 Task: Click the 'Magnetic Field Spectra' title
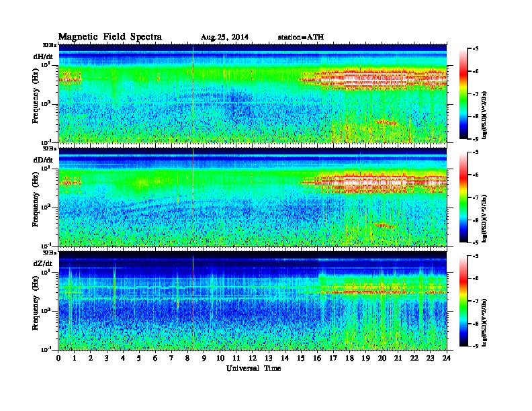tap(110, 37)
